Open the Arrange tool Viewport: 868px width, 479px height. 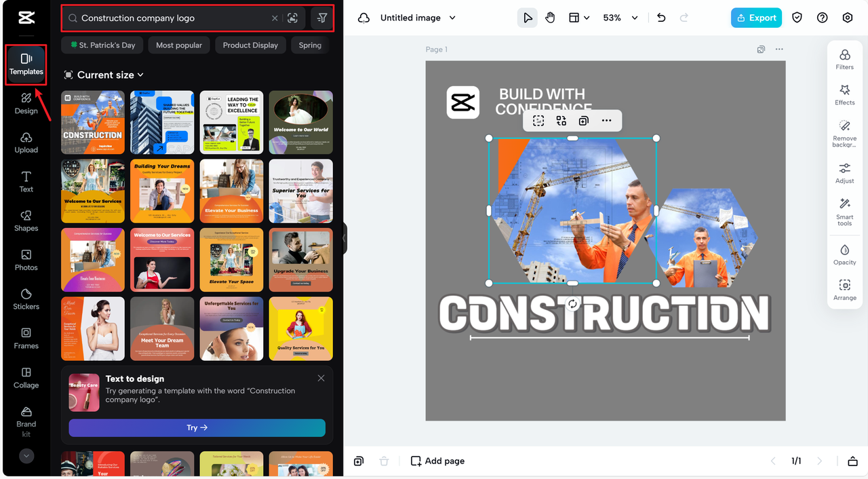(845, 290)
